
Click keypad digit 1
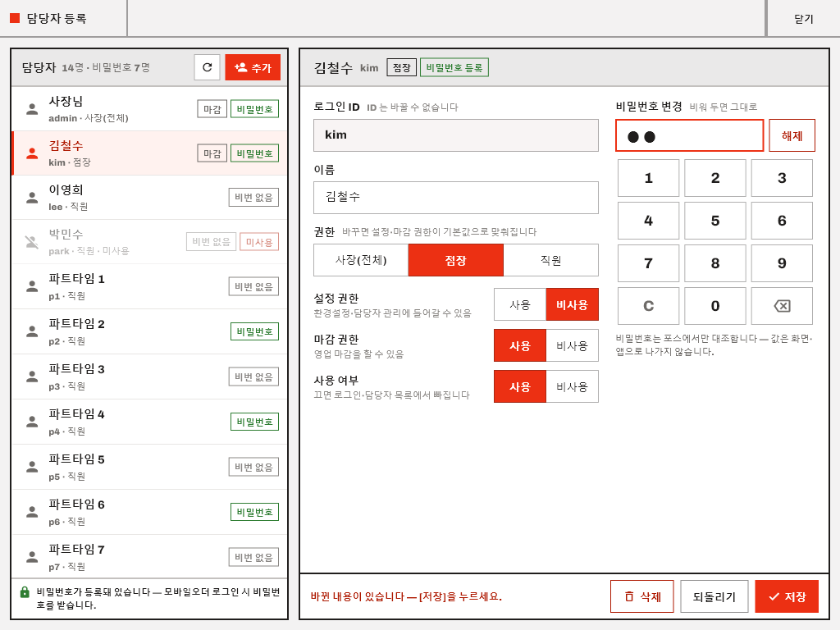(x=648, y=178)
